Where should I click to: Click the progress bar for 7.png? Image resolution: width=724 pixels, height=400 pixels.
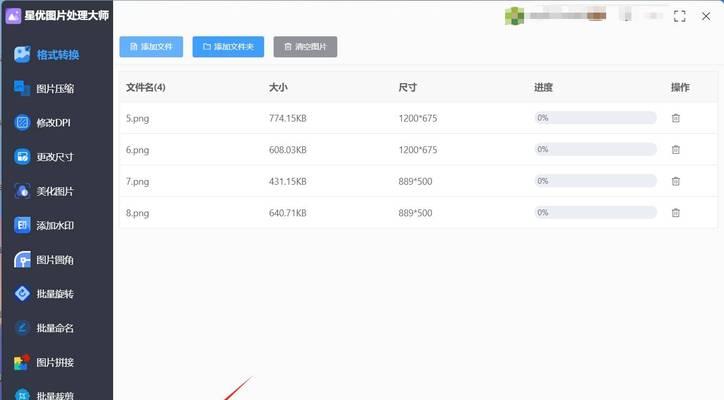(x=595, y=181)
